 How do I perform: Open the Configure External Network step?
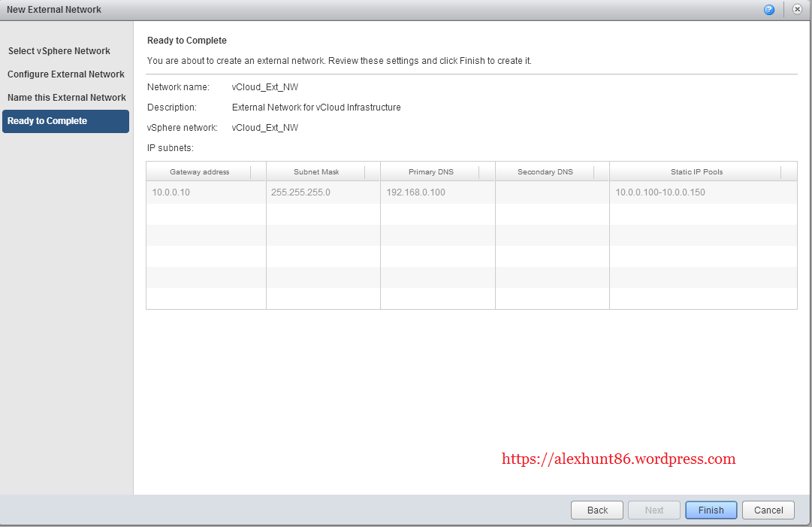pos(66,74)
